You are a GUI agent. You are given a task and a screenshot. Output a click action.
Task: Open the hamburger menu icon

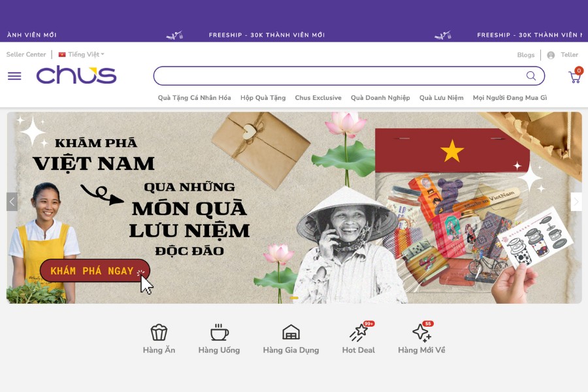[x=14, y=76]
